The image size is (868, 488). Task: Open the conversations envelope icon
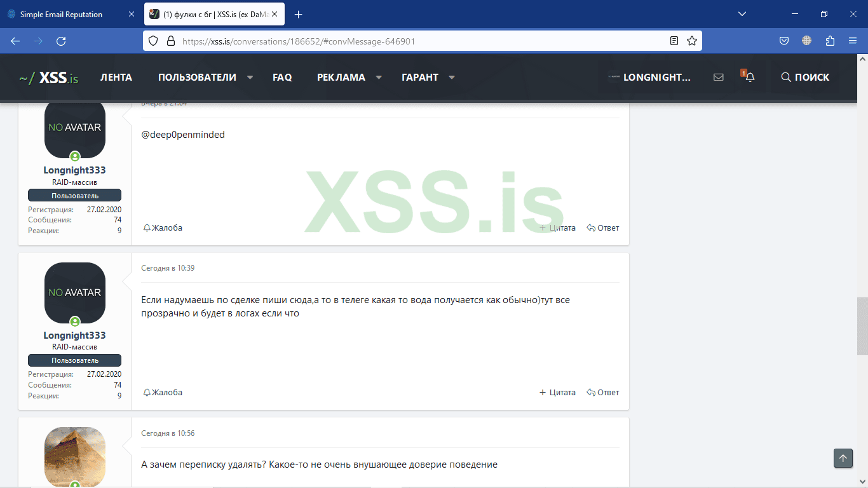click(719, 78)
